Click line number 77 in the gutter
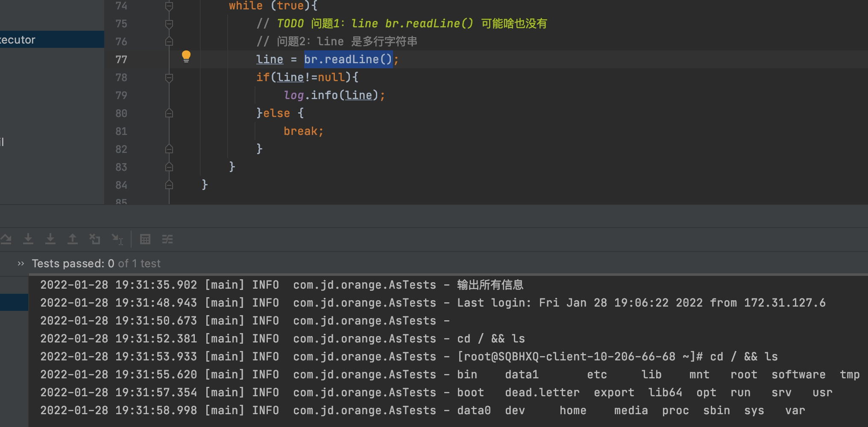This screenshot has width=868, height=427. point(121,59)
